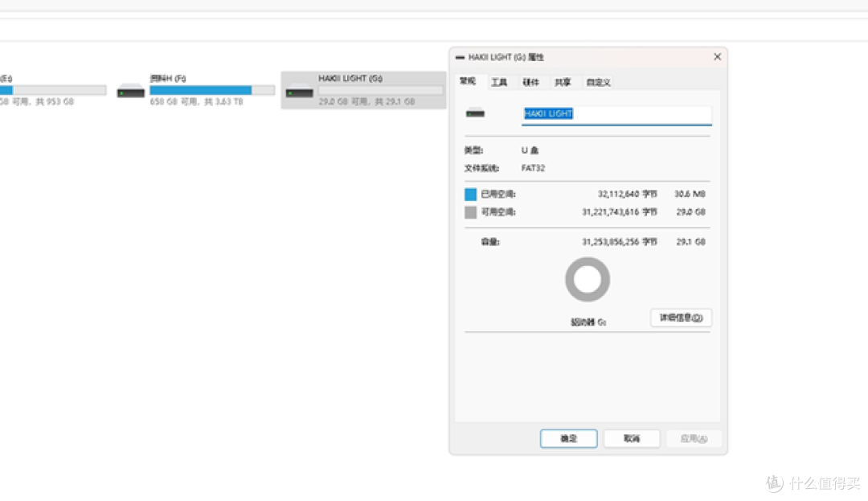Screen dimensions: 868x501
Task: Switch to the 常规 tab
Action: [x=469, y=82]
